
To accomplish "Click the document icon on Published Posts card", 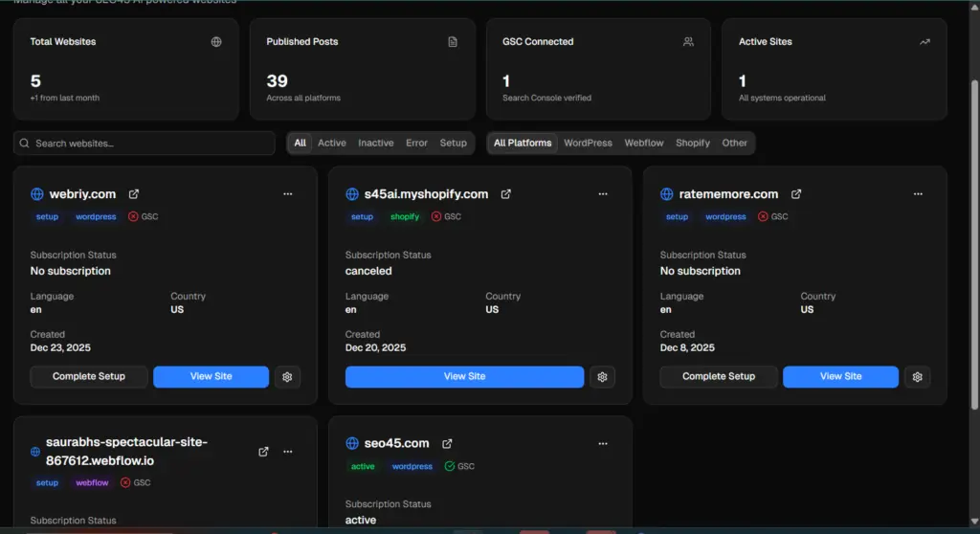I will pos(453,42).
